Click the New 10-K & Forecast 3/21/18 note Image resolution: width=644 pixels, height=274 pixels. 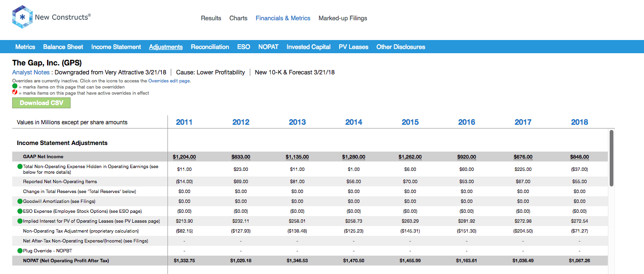point(294,72)
